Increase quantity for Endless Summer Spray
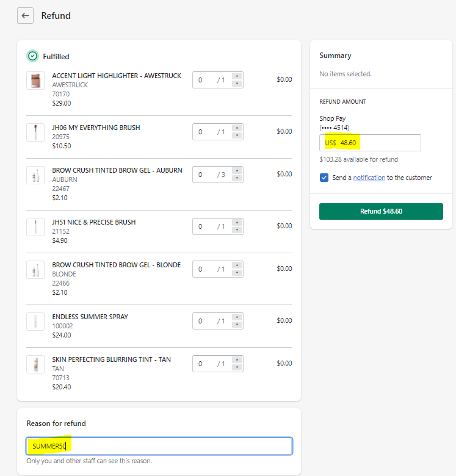Image resolution: width=456 pixels, height=476 pixels. [x=237, y=317]
